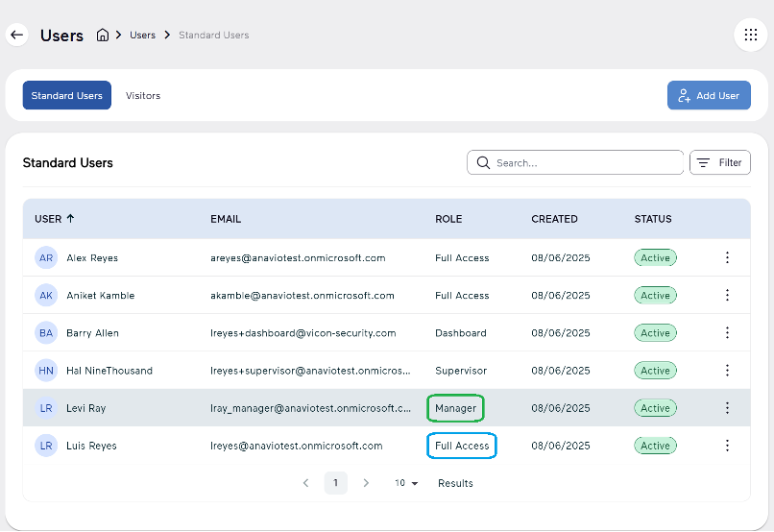Open the three-dot menu for Aniket Kamble
The width and height of the screenshot is (774, 532).
[727, 295]
